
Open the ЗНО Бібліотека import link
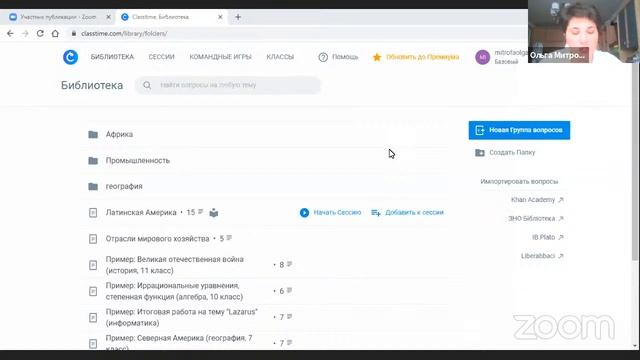536,219
